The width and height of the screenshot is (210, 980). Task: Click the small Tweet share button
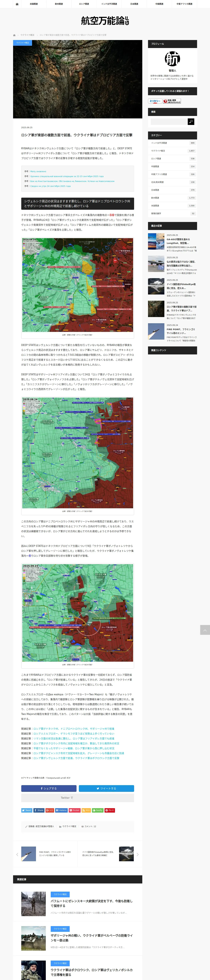pyautogui.click(x=27, y=810)
